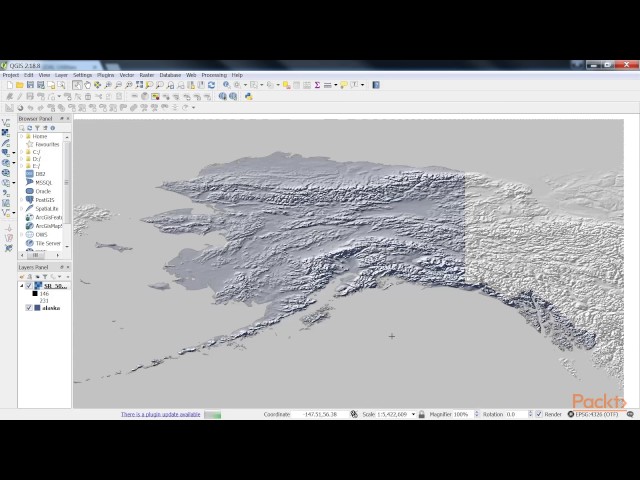The width and height of the screenshot is (640, 480).
Task: Undock the Browser Panel with float button
Action: [62, 118]
